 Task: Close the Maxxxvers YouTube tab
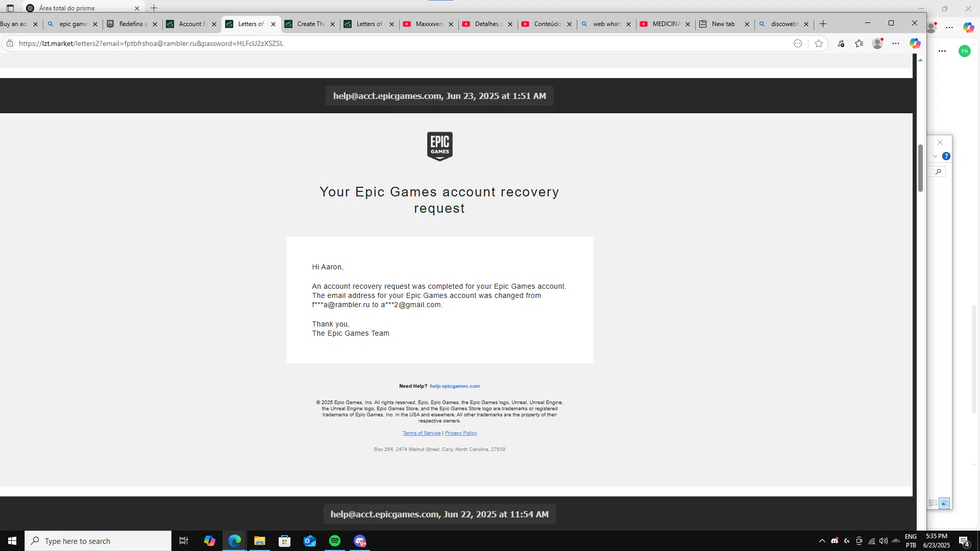click(451, 24)
